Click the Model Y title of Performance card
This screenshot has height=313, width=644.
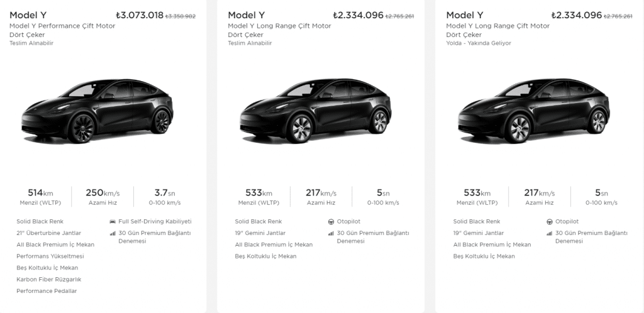(x=28, y=15)
